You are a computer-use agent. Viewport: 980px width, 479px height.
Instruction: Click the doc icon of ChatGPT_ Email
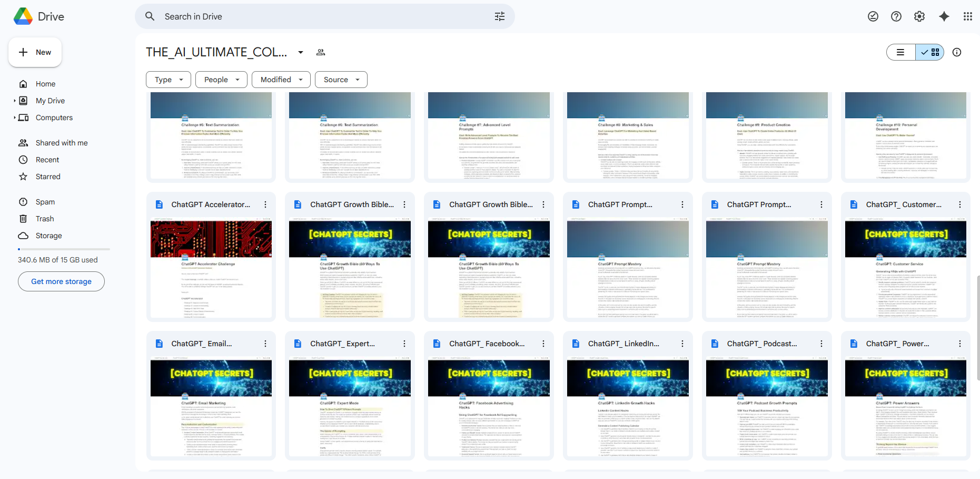coord(159,344)
